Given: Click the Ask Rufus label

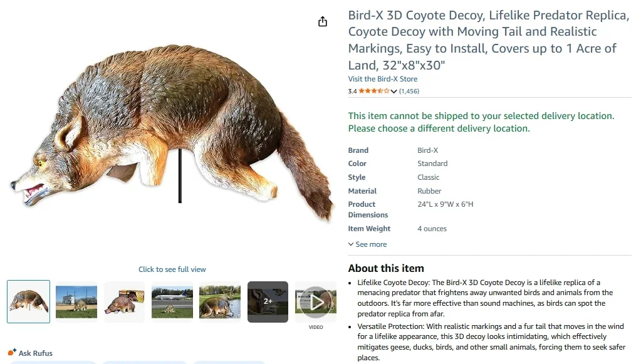Looking at the screenshot, I should click(36, 353).
